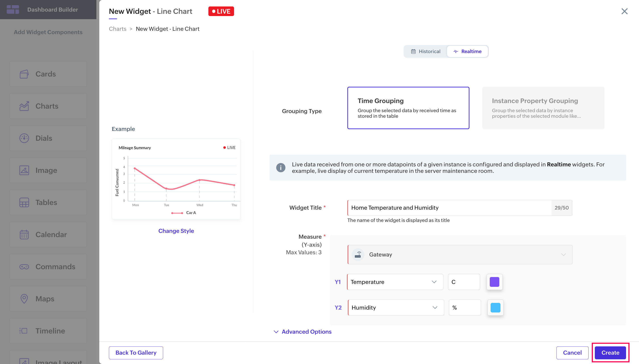
Task: Go to Charts breadcrumb
Action: (x=118, y=29)
